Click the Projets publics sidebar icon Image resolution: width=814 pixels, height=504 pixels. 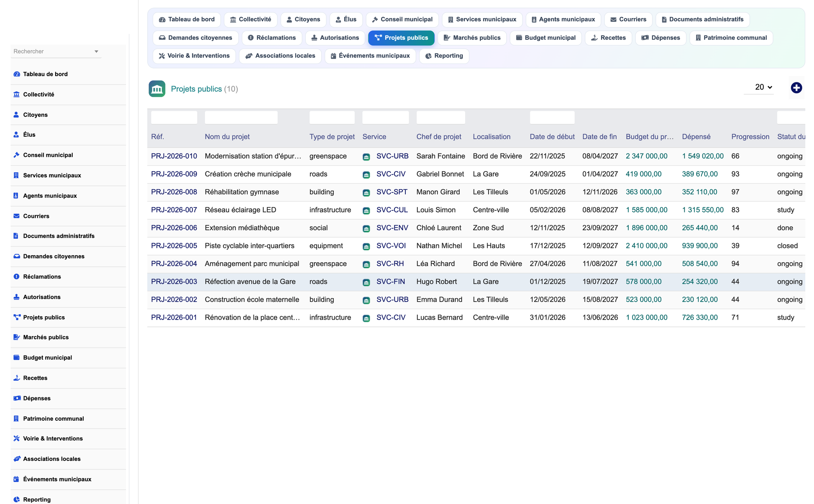coord(17,317)
